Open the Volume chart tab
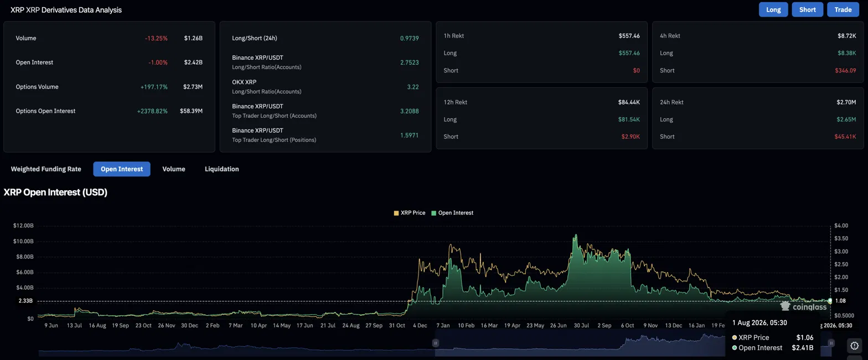 point(174,169)
